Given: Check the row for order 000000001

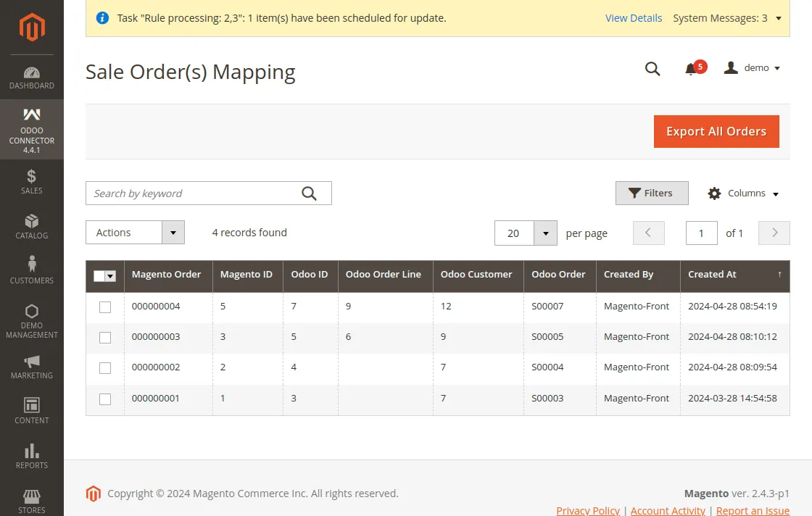Looking at the screenshot, I should (105, 399).
